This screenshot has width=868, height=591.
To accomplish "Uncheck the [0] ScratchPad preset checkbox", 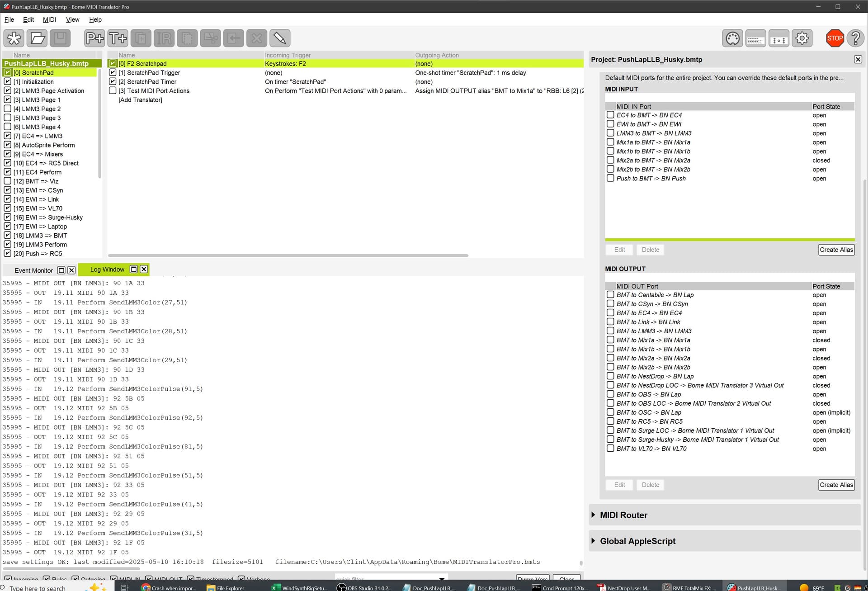I will click(8, 72).
